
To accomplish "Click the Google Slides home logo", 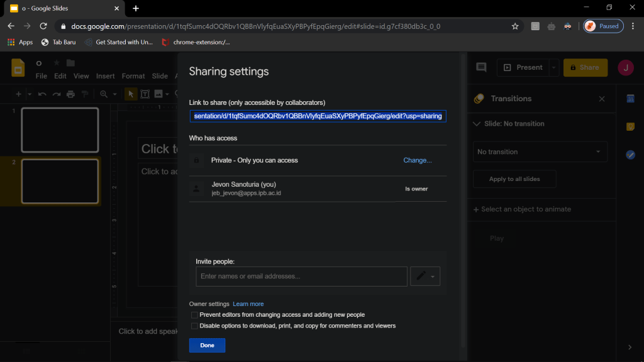I will point(18,68).
